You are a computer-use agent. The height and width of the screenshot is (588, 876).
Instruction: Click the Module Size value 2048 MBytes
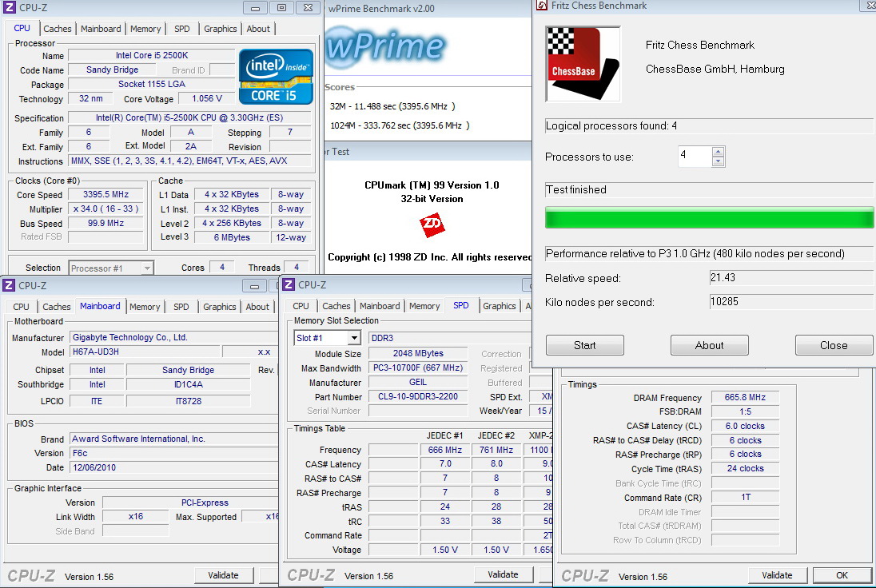pyautogui.click(x=418, y=353)
